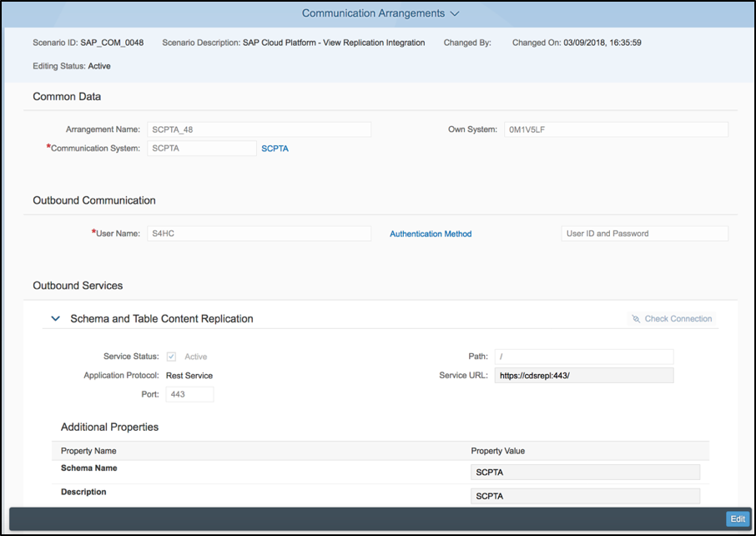This screenshot has height=536, width=756.
Task: Toggle the Service Status Active checkbox
Action: pos(171,356)
